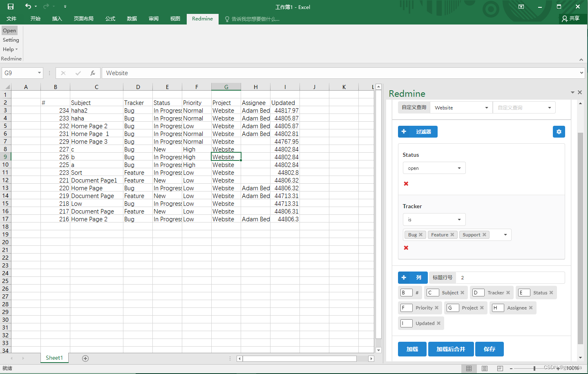Remove the Project column mapping
The image size is (588, 374).
pyautogui.click(x=482, y=308)
